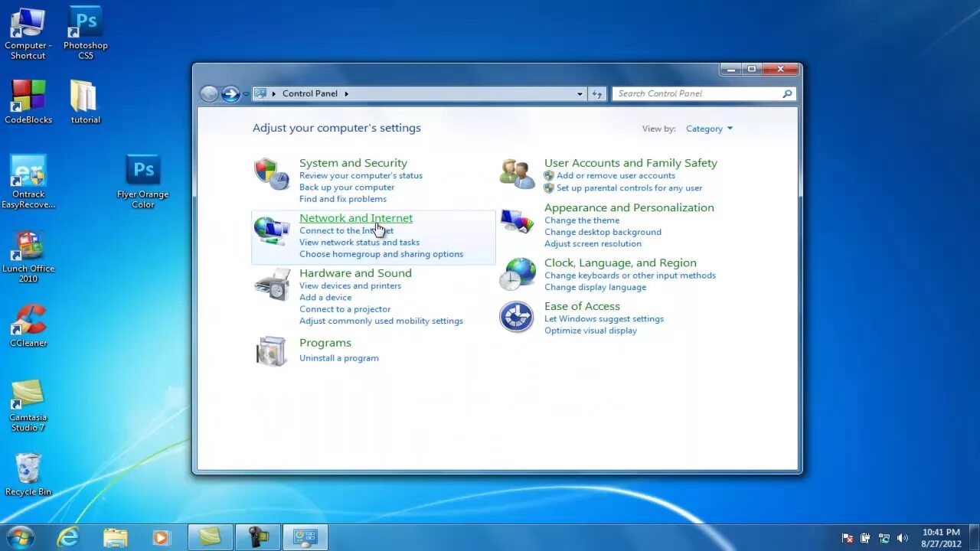Viewport: 980px width, 551px height.
Task: Click Change desktop background link
Action: click(x=603, y=232)
